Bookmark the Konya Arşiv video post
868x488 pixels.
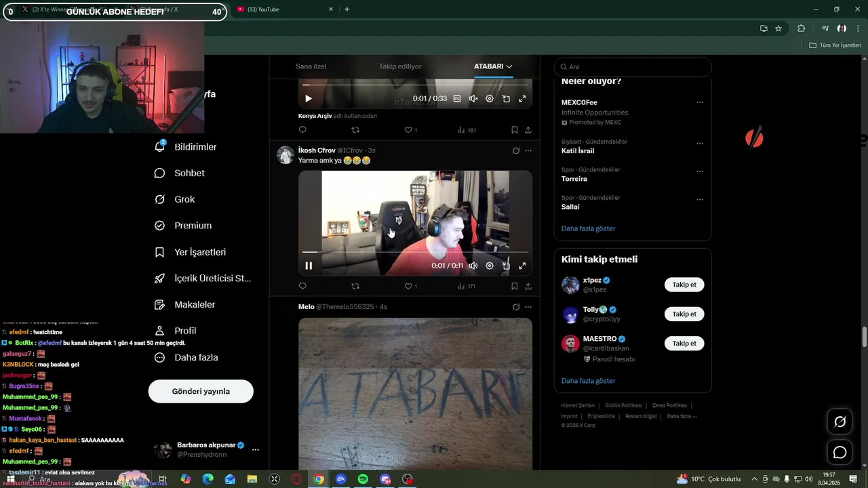click(515, 129)
